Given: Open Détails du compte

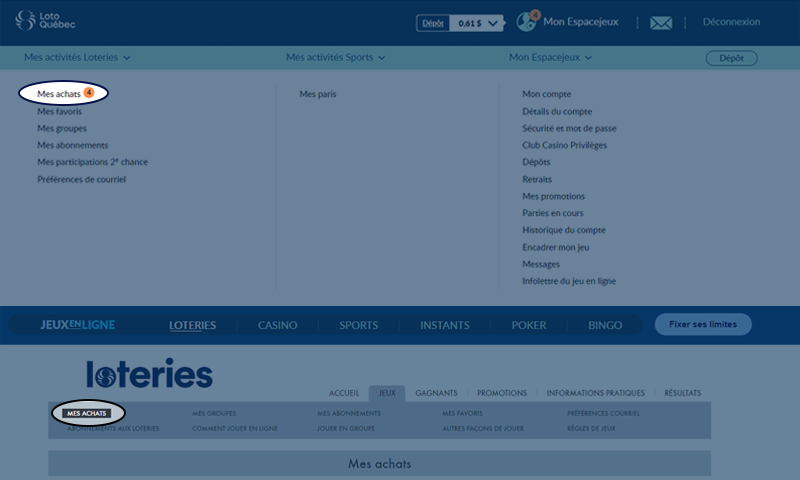Looking at the screenshot, I should point(557,111).
